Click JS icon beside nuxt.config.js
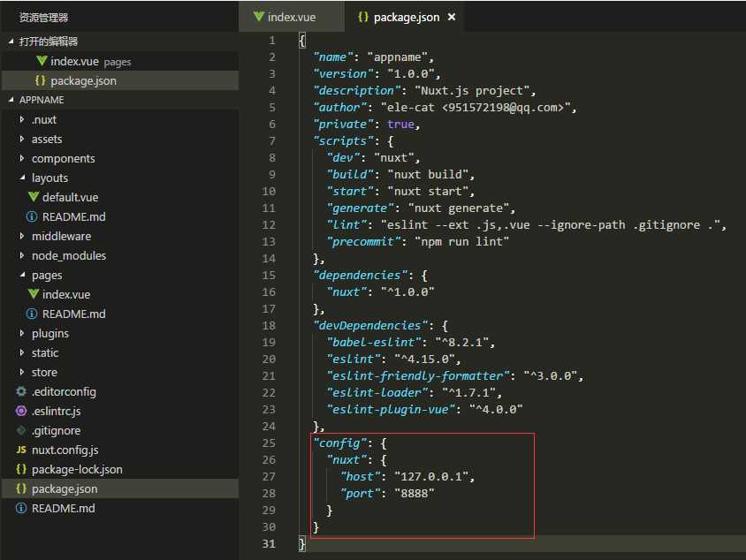Viewport: 746px width, 560px height. pos(21,450)
